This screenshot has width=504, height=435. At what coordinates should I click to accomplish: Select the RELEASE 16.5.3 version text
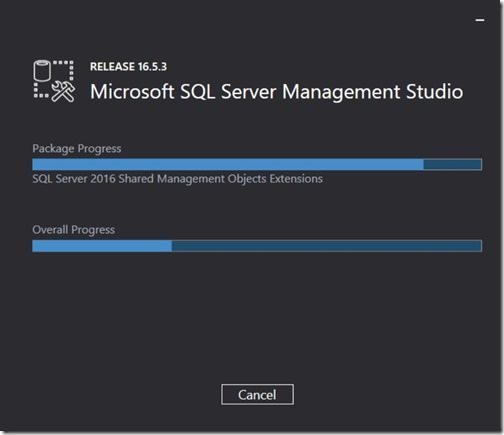[x=128, y=67]
